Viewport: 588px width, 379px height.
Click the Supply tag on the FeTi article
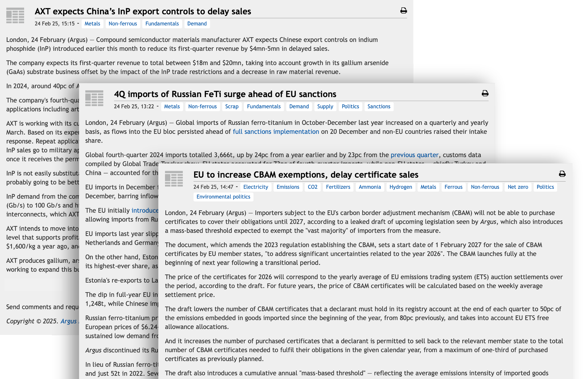[x=325, y=107]
